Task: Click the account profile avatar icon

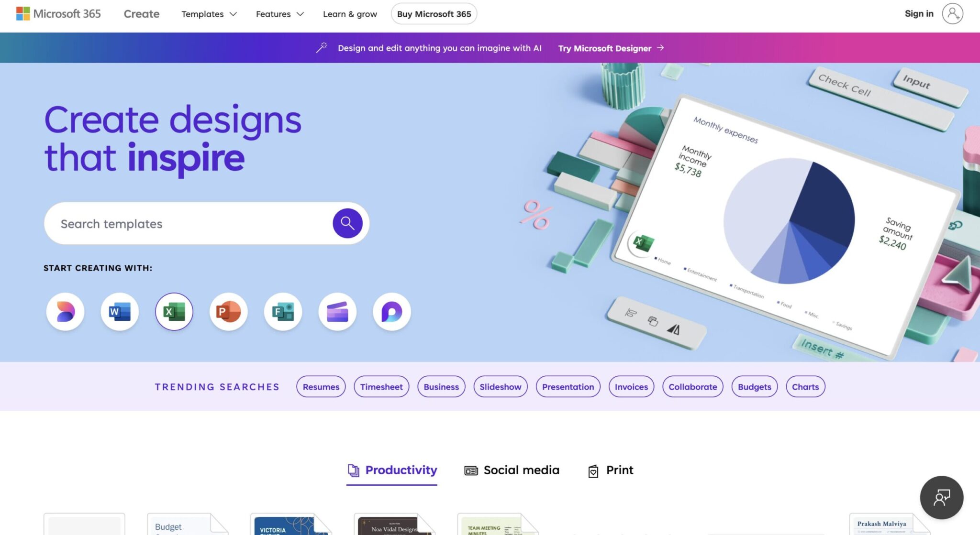Action: pyautogui.click(x=952, y=13)
